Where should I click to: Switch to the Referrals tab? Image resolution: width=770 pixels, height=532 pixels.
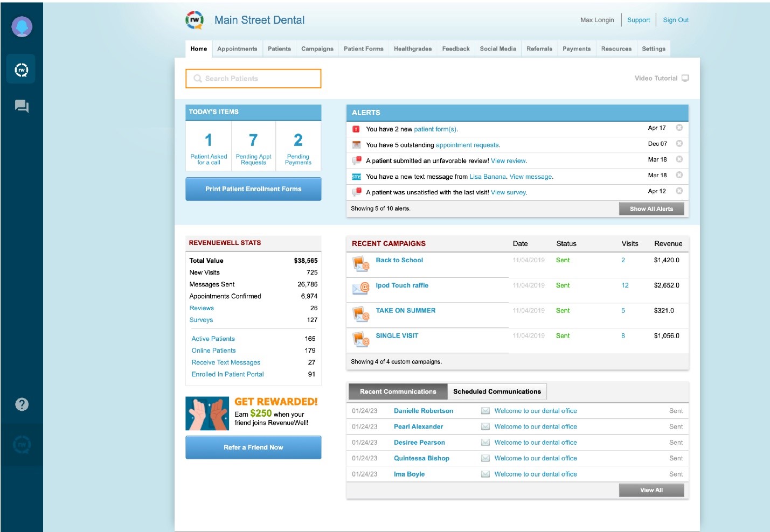pos(539,48)
